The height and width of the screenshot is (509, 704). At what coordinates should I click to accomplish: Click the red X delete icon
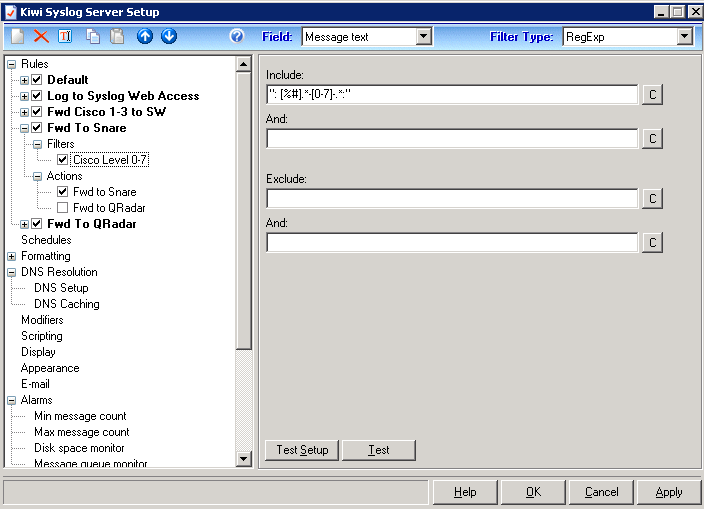click(41, 36)
